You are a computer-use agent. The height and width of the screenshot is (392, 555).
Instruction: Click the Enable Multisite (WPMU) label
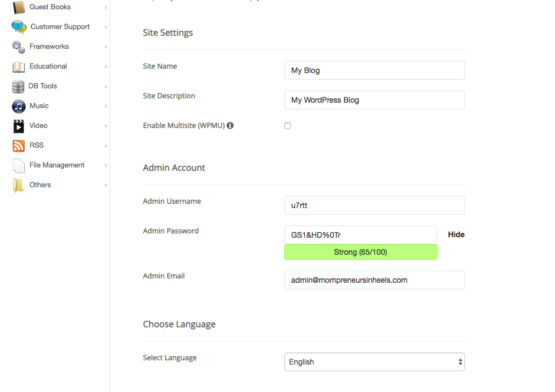184,125
